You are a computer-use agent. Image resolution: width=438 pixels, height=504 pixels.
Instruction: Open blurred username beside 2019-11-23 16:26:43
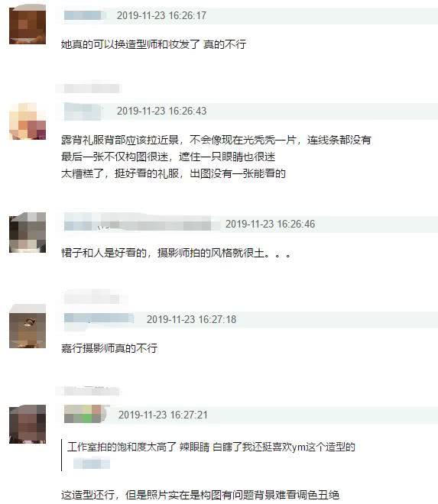pyautogui.click(x=83, y=111)
